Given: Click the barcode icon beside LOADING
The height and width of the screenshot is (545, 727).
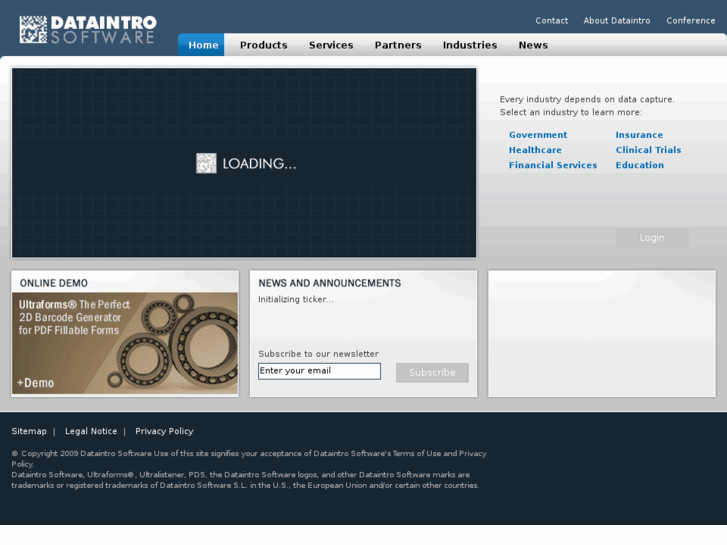Looking at the screenshot, I should point(206,163).
